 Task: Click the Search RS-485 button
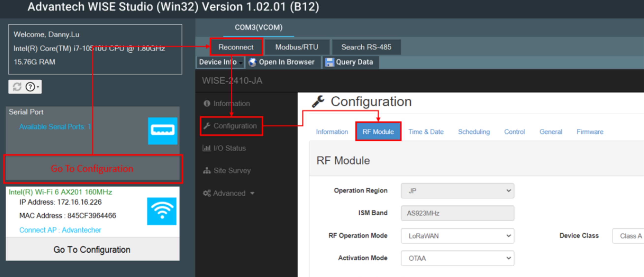pyautogui.click(x=366, y=47)
